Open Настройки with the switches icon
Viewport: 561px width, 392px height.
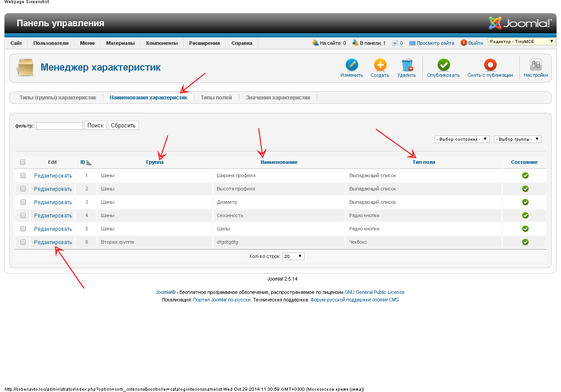[x=536, y=65]
